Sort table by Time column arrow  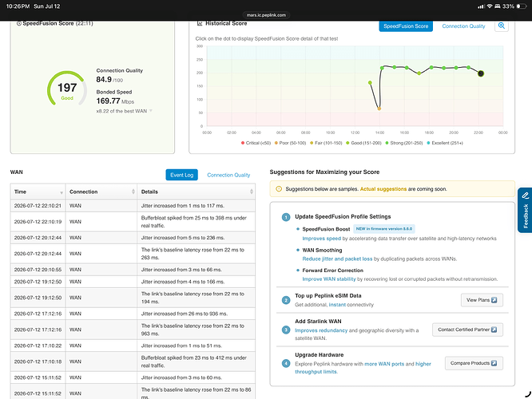(62, 192)
